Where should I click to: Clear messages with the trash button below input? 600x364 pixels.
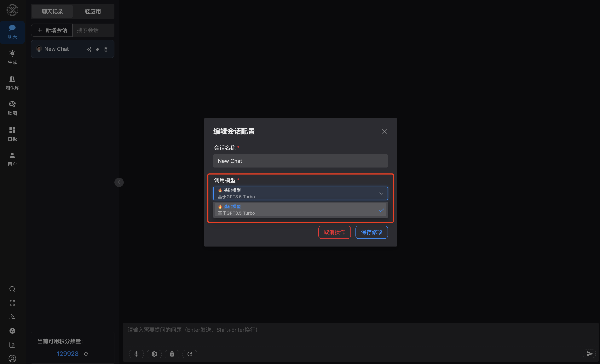(172, 354)
